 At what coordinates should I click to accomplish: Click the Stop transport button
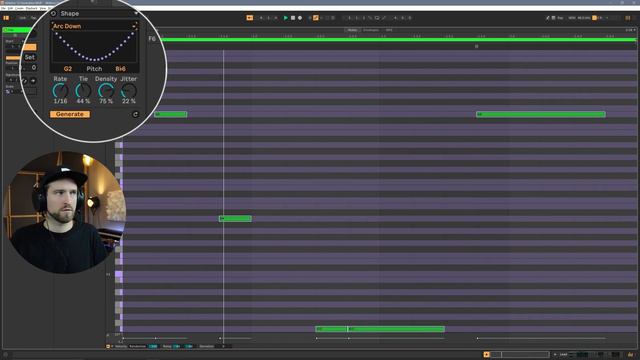tap(293, 18)
